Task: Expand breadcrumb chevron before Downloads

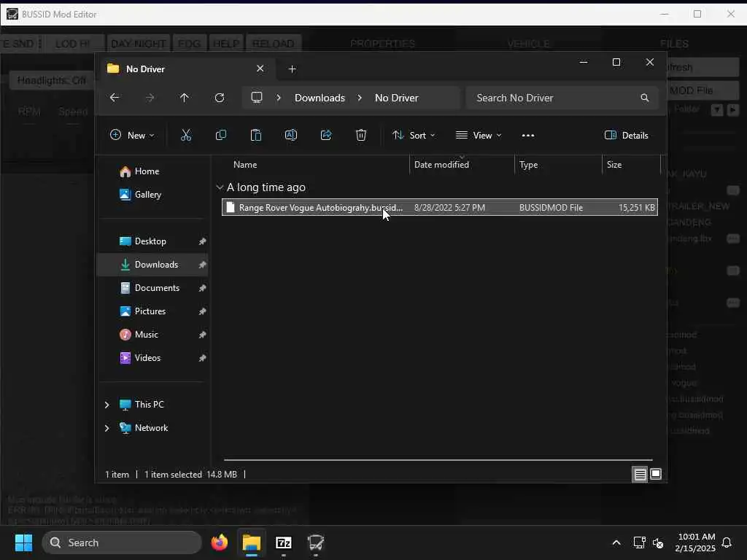Action: tap(279, 98)
